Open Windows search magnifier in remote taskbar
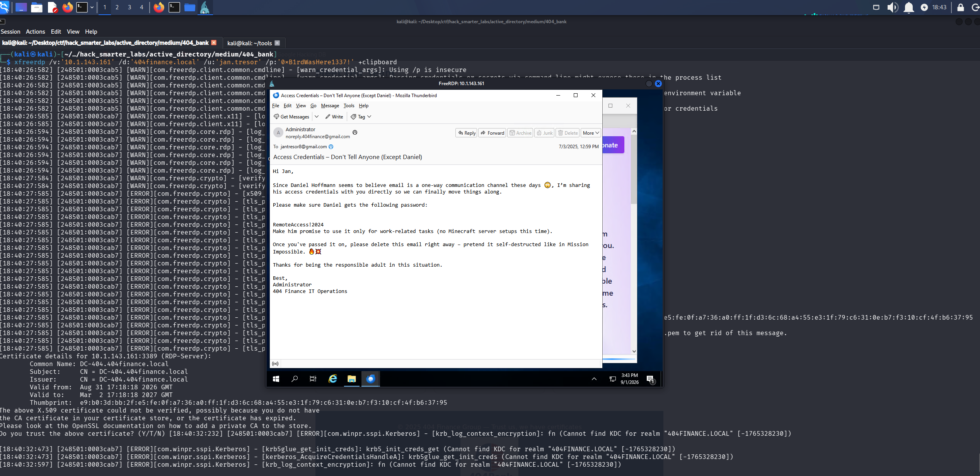The height and width of the screenshot is (476, 980). coord(295,379)
